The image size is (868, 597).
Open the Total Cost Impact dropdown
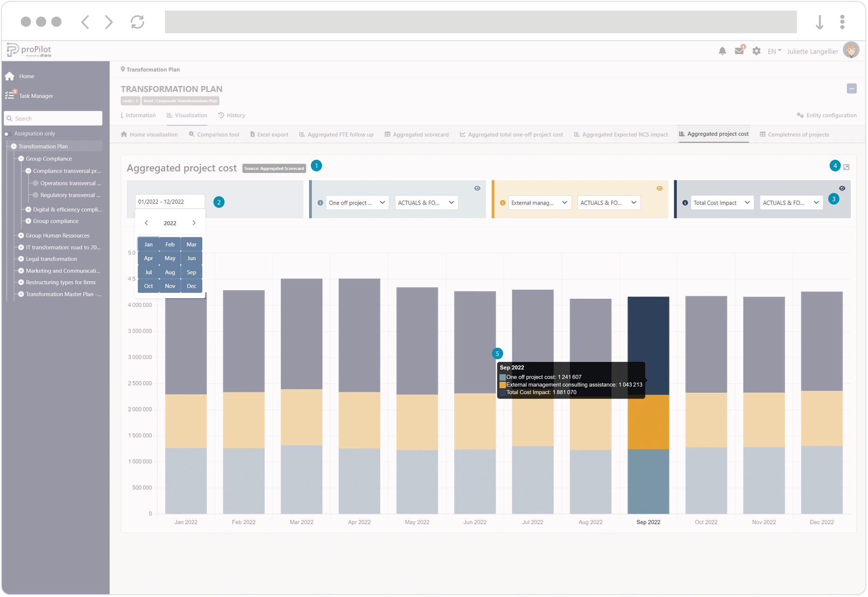click(722, 203)
